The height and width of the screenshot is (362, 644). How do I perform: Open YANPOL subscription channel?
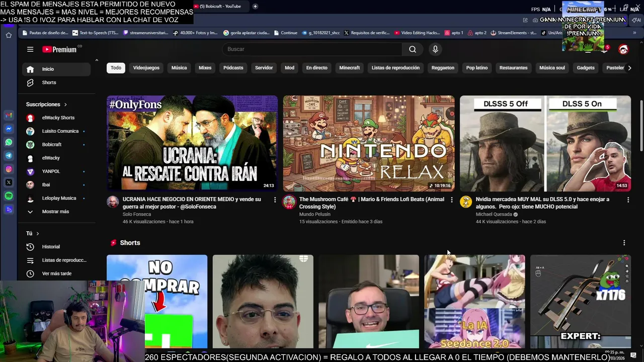click(56, 171)
